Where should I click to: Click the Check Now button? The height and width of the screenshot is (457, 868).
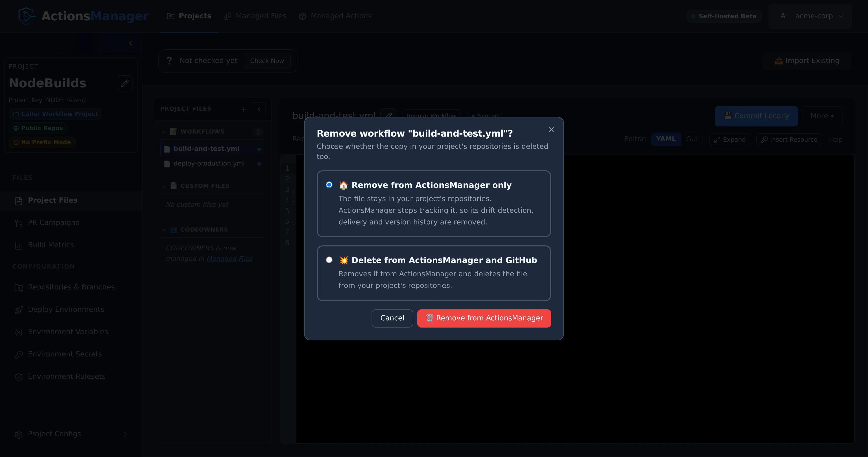[267, 61]
